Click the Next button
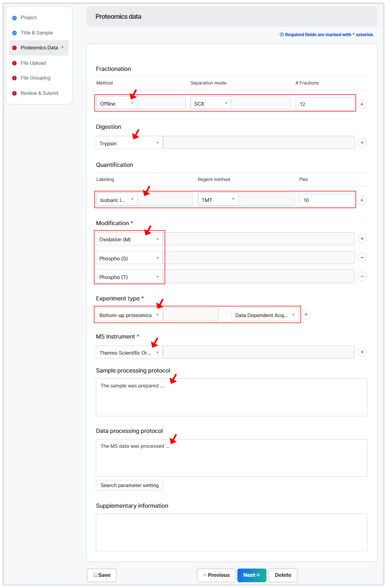Image resolution: width=387 pixels, height=588 pixels. pos(251,575)
